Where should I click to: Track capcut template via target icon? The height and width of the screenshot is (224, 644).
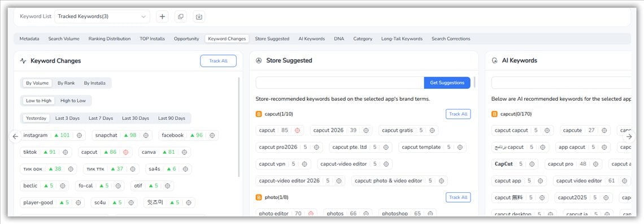[x=460, y=147]
